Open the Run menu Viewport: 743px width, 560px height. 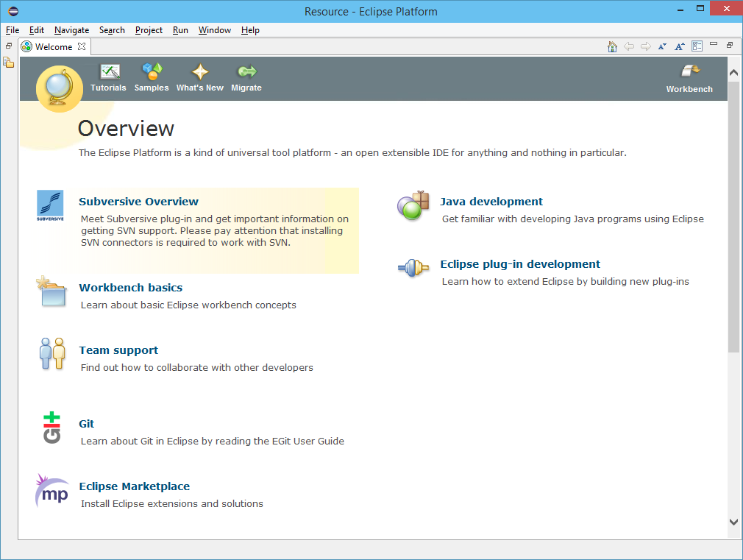click(180, 30)
